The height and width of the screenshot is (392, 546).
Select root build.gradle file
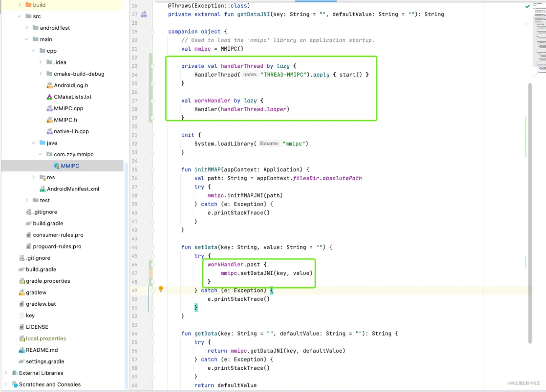[x=41, y=270]
